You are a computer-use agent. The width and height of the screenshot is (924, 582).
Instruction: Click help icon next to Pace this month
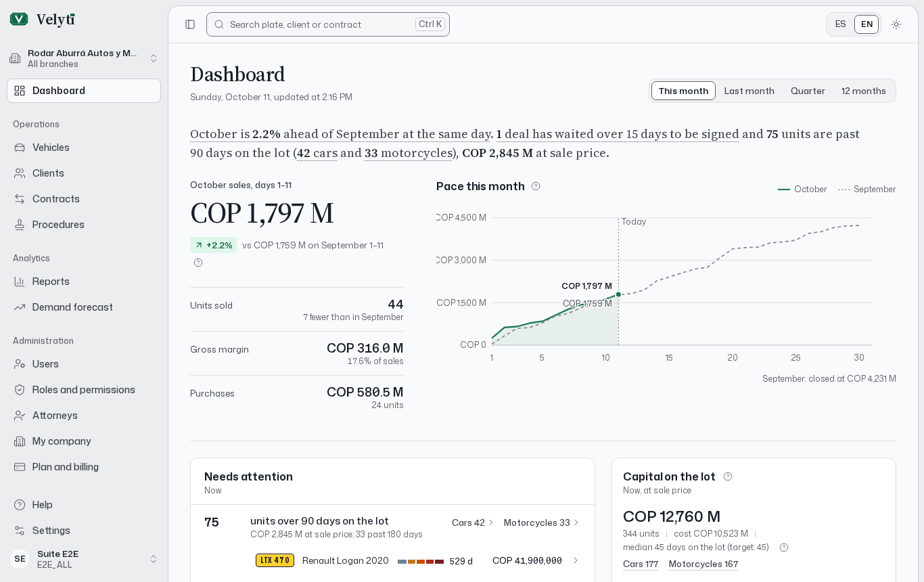click(x=536, y=186)
